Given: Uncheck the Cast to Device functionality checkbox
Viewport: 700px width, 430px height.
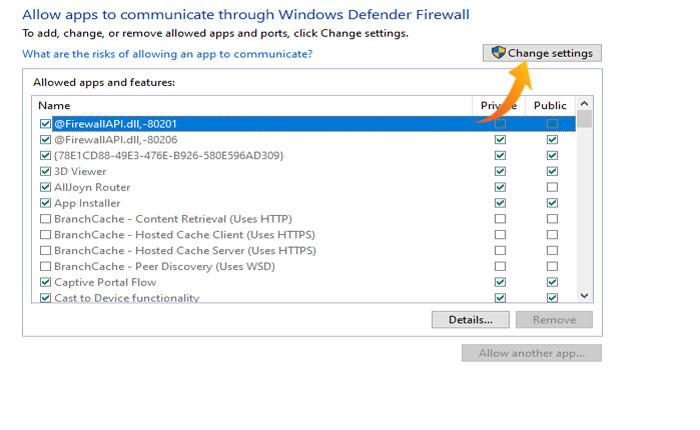Looking at the screenshot, I should 45,298.
